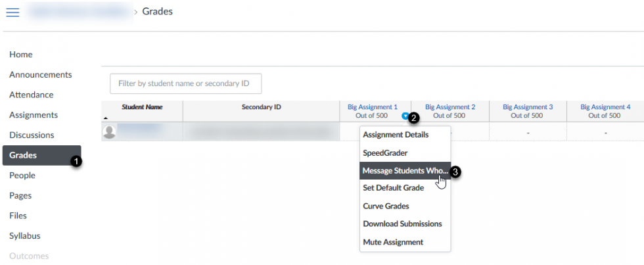Navigate to Assignments
Screen dimensions: 644x265
[34, 114]
